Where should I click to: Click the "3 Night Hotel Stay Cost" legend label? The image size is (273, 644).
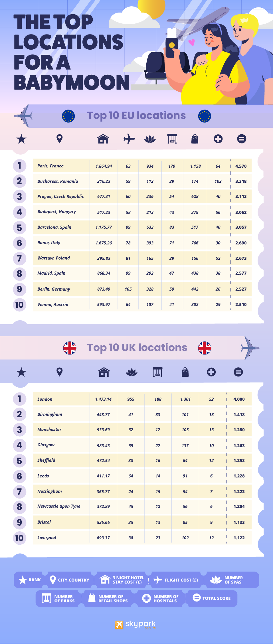pos(128,580)
